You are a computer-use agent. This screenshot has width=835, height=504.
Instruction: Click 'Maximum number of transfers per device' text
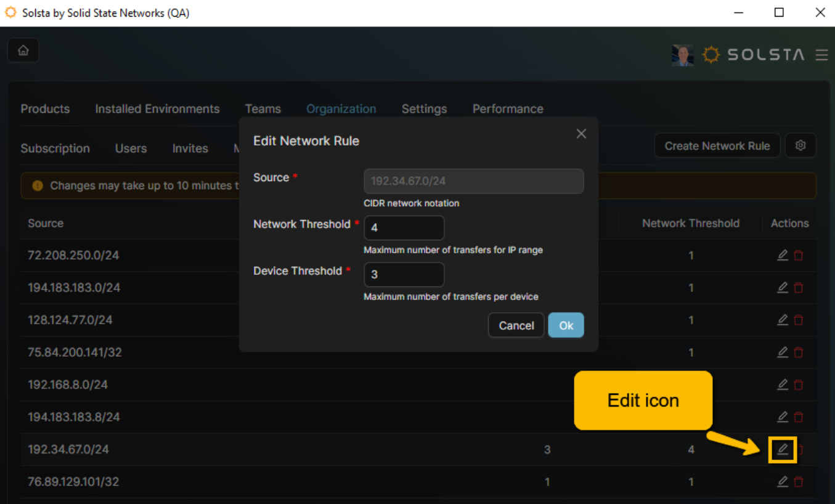[x=451, y=297]
